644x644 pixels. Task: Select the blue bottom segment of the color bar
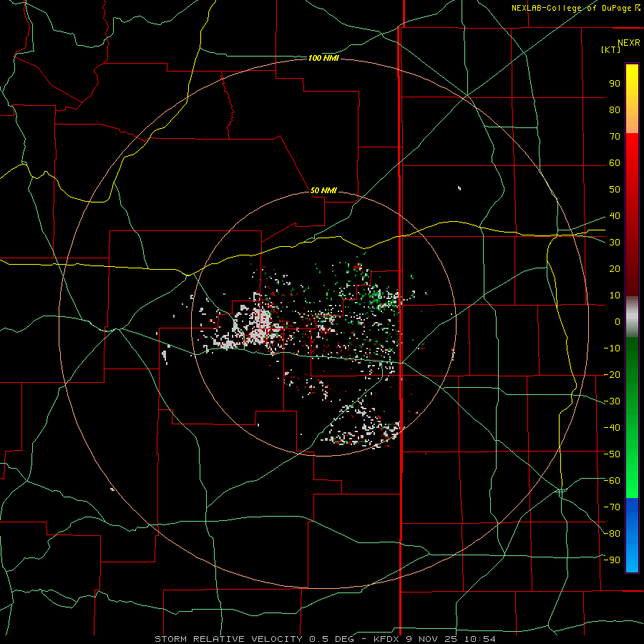point(632,535)
